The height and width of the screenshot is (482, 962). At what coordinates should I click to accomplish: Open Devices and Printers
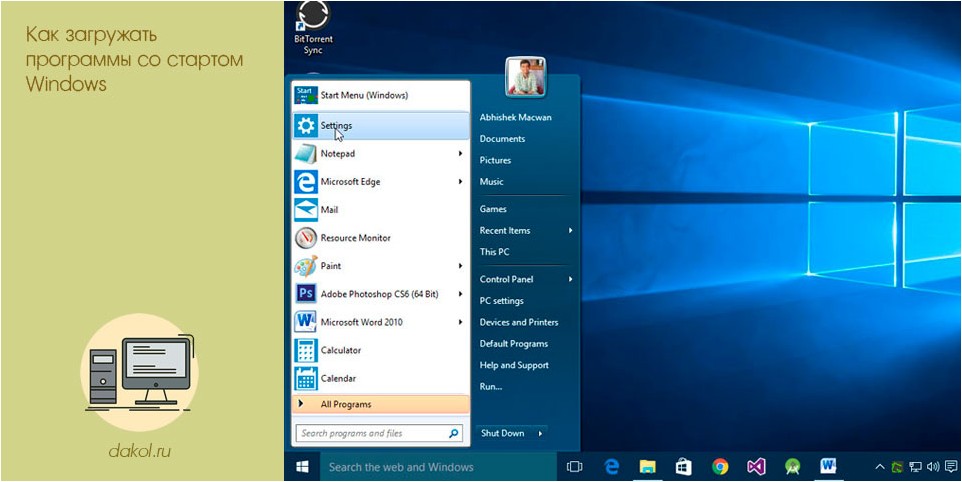(519, 323)
